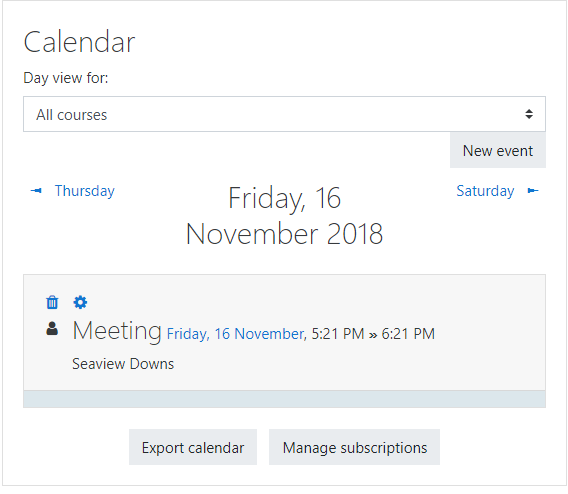Screen dimensions: 568x494
Task: Click the Calendar page heading
Action: 79,42
